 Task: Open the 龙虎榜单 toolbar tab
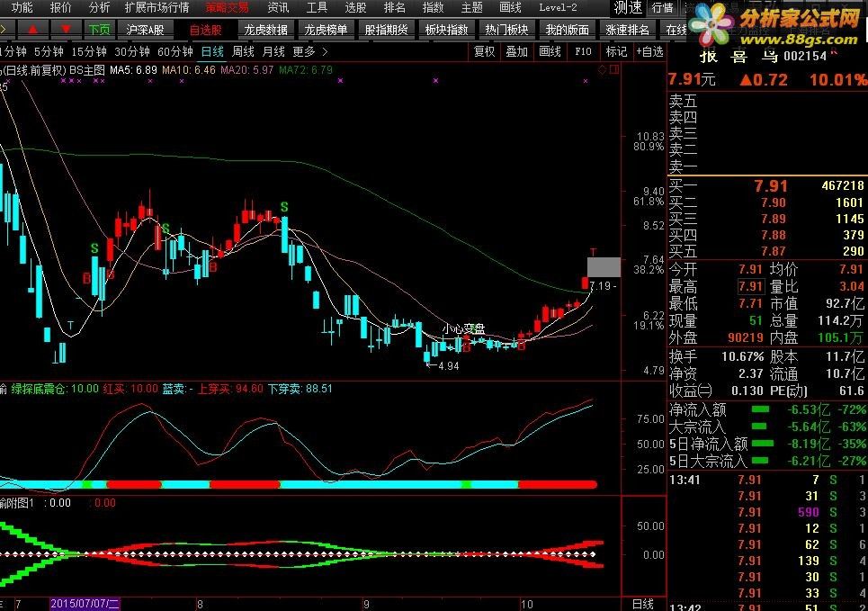pos(326,30)
